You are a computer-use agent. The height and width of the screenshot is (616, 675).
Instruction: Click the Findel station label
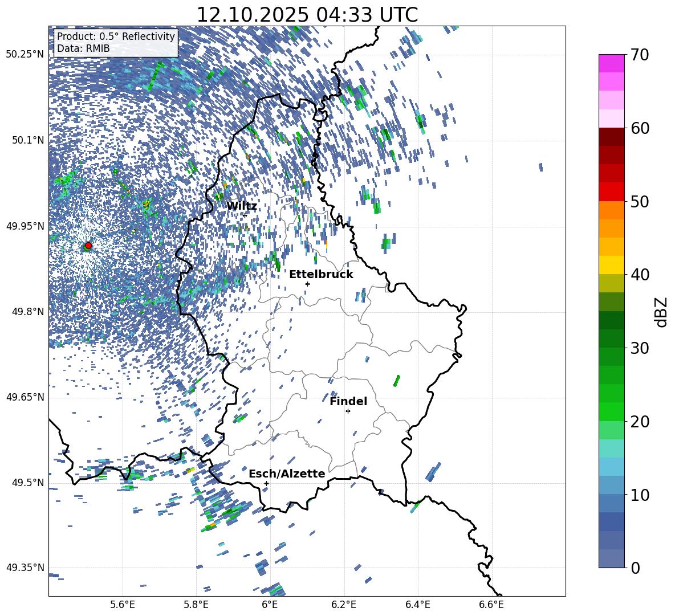348,401
